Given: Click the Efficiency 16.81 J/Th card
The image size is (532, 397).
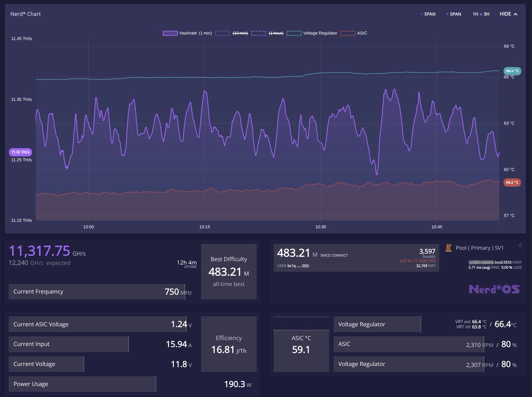Looking at the screenshot, I should click(x=229, y=344).
